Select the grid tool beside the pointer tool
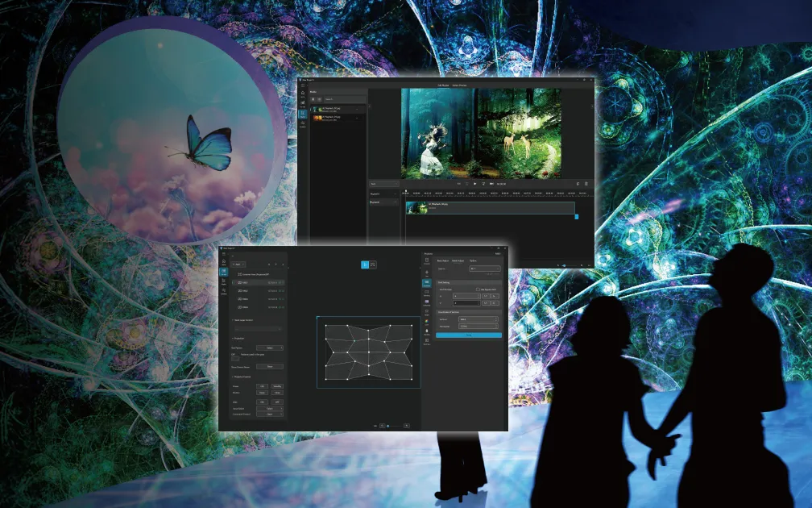 tap(373, 264)
